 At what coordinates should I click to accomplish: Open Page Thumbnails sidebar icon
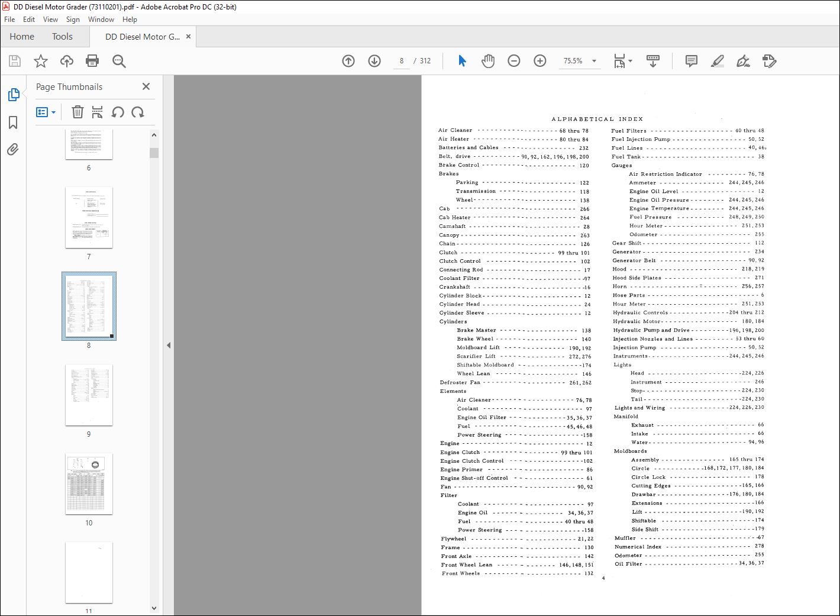pyautogui.click(x=13, y=95)
